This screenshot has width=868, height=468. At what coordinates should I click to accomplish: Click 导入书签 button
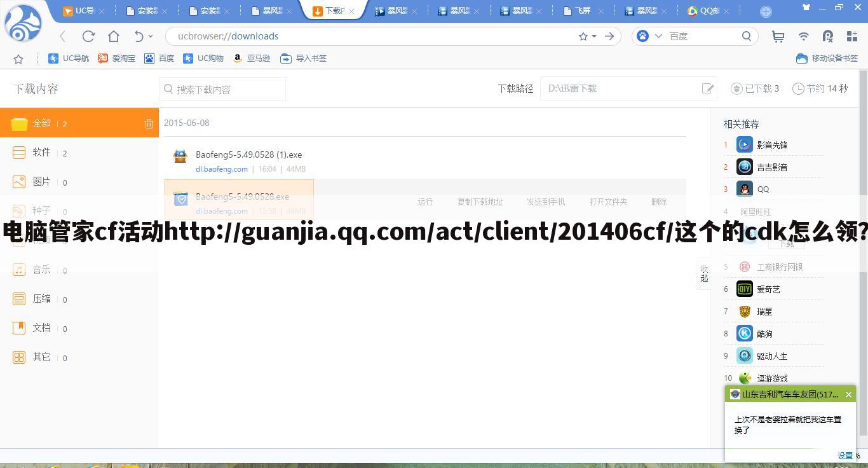click(x=304, y=59)
